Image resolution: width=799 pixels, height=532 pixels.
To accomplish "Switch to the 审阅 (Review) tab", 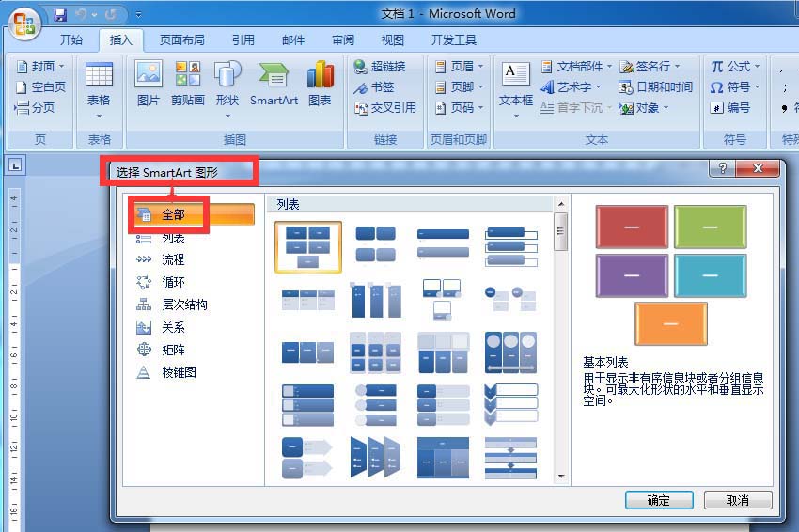I will pyautogui.click(x=343, y=39).
